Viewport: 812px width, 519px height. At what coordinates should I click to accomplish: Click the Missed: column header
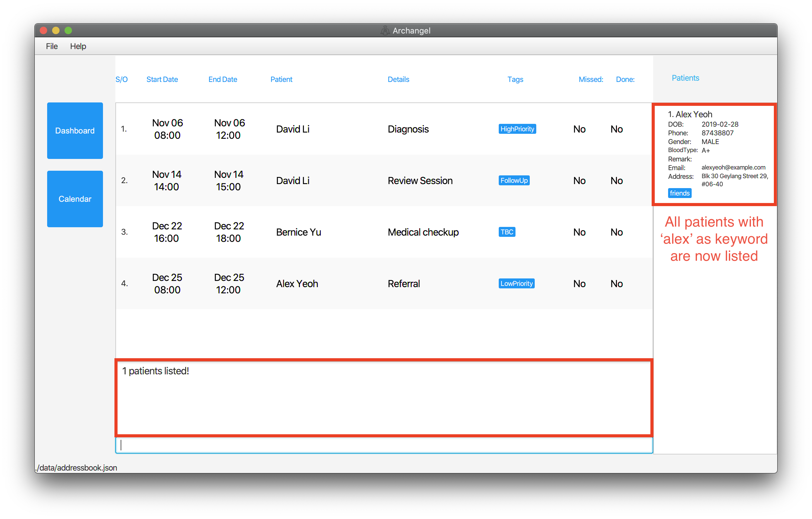(591, 79)
